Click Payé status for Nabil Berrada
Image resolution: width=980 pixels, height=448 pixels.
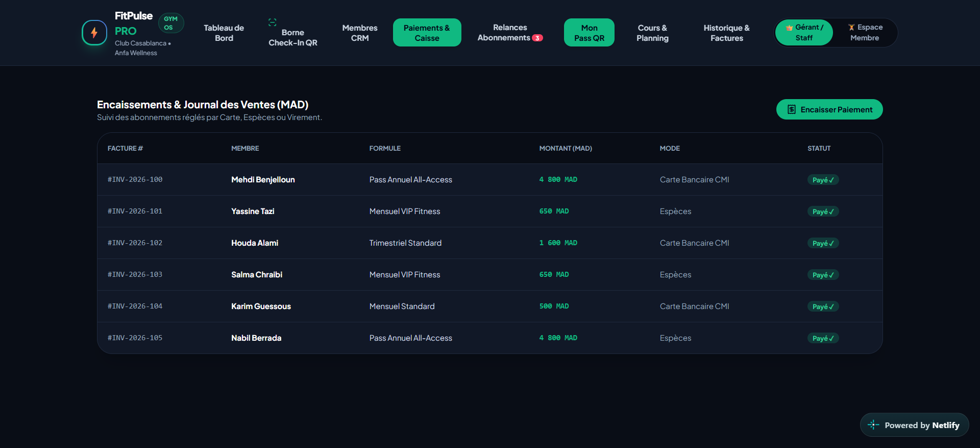pyautogui.click(x=823, y=338)
